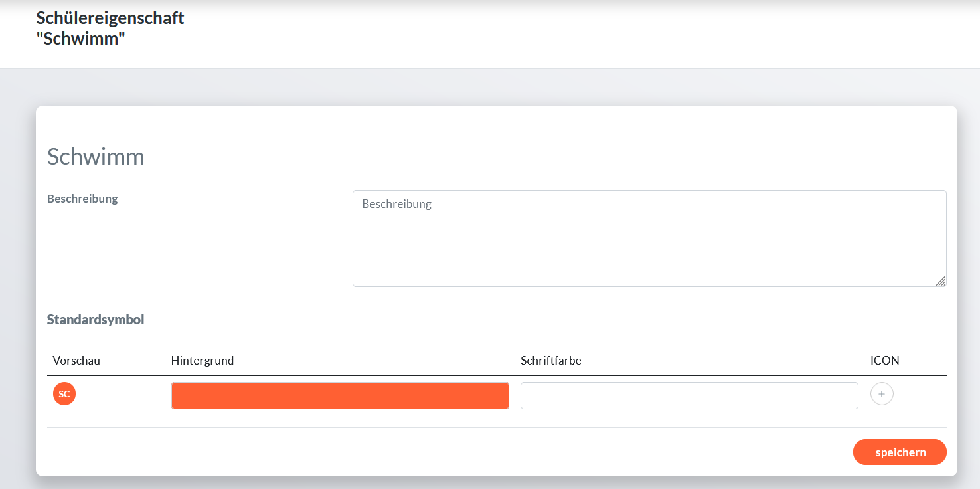The height and width of the screenshot is (489, 980).
Task: Click the large Schwimm heading
Action: click(x=96, y=157)
